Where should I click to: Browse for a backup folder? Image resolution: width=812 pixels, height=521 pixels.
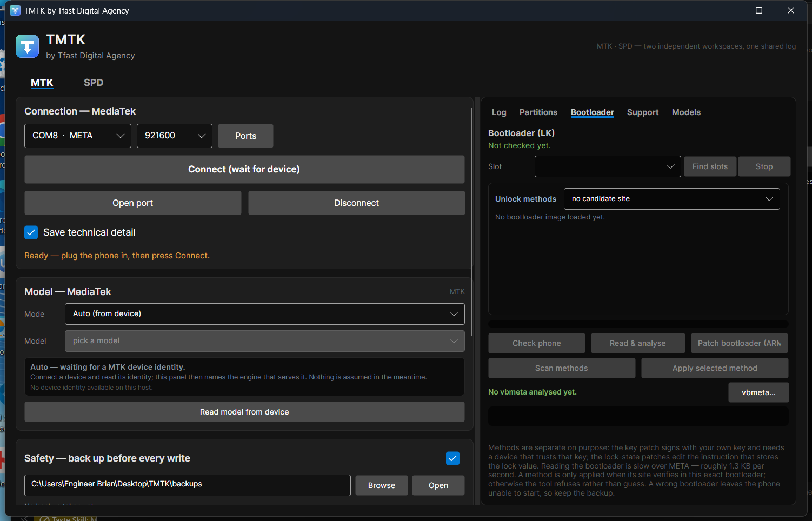382,485
